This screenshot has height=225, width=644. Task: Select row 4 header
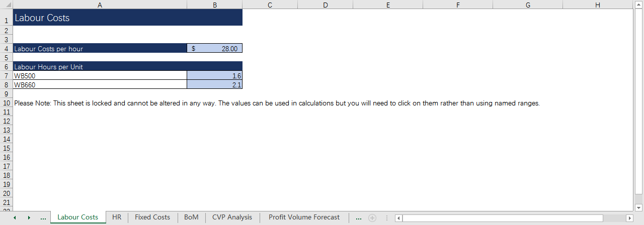(6, 49)
